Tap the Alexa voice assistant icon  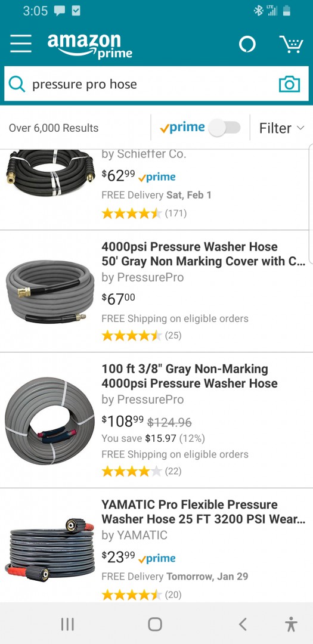[247, 44]
